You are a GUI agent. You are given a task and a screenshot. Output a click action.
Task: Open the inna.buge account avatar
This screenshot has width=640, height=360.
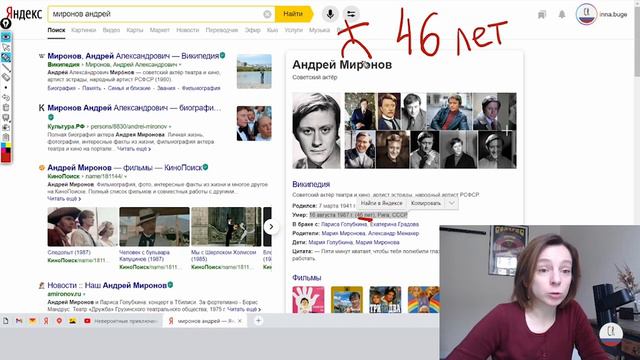[586, 14]
